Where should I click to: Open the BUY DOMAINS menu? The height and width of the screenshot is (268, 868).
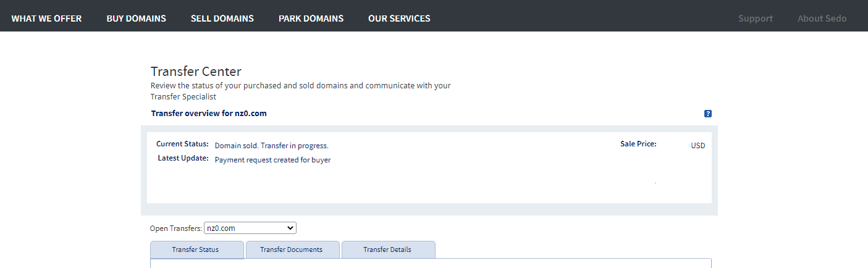[136, 19]
